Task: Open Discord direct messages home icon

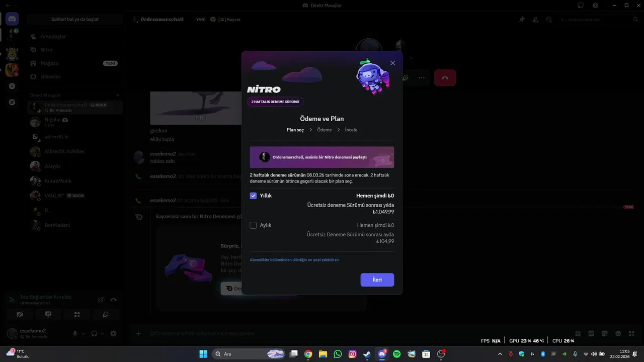Action: click(12, 19)
